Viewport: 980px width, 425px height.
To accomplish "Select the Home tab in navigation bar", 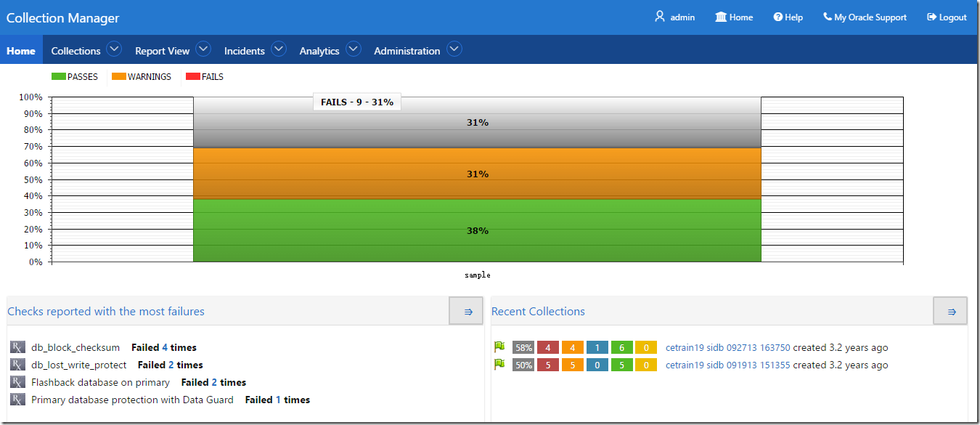I will click(x=21, y=51).
